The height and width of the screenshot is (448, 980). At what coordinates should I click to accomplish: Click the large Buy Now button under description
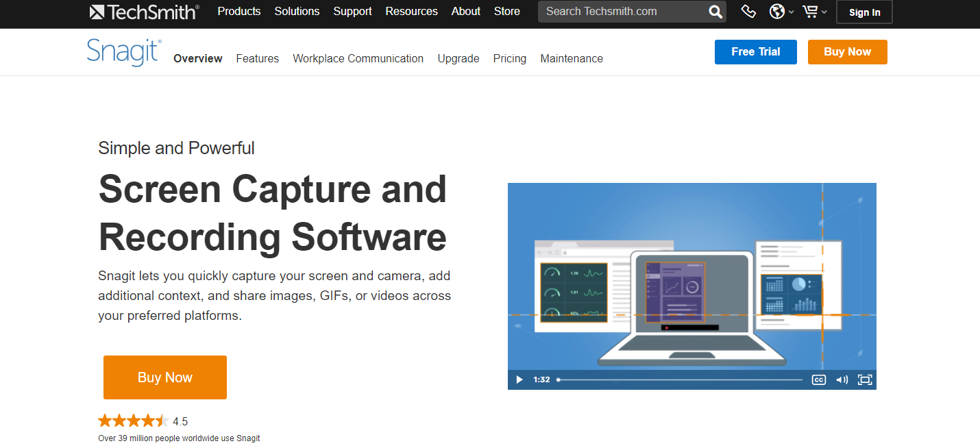coord(165,377)
